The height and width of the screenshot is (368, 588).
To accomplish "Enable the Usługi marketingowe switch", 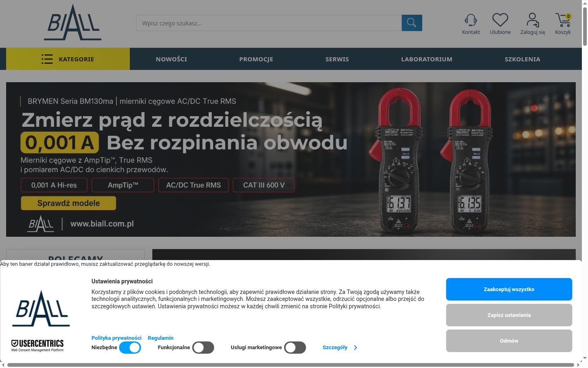I will (x=295, y=348).
